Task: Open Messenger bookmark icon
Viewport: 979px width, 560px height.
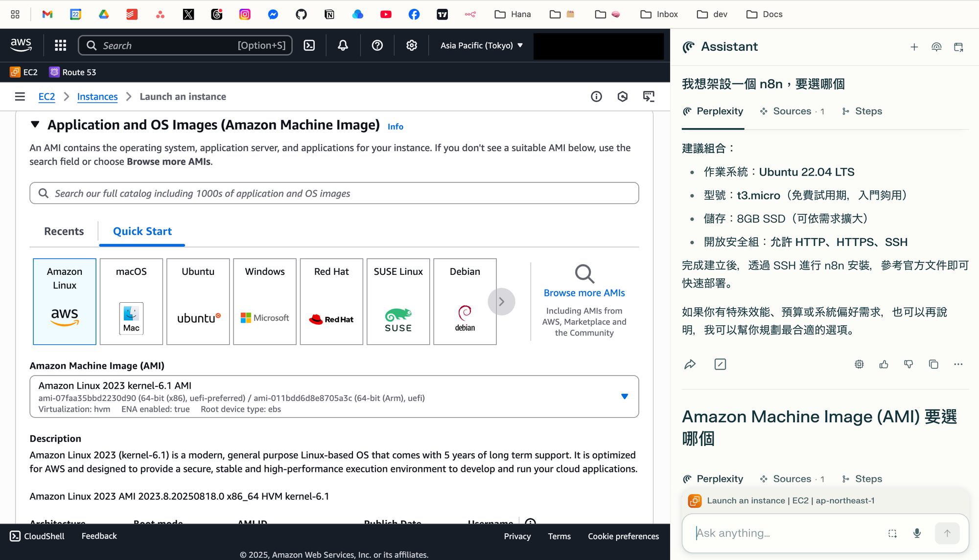Action: (x=273, y=14)
